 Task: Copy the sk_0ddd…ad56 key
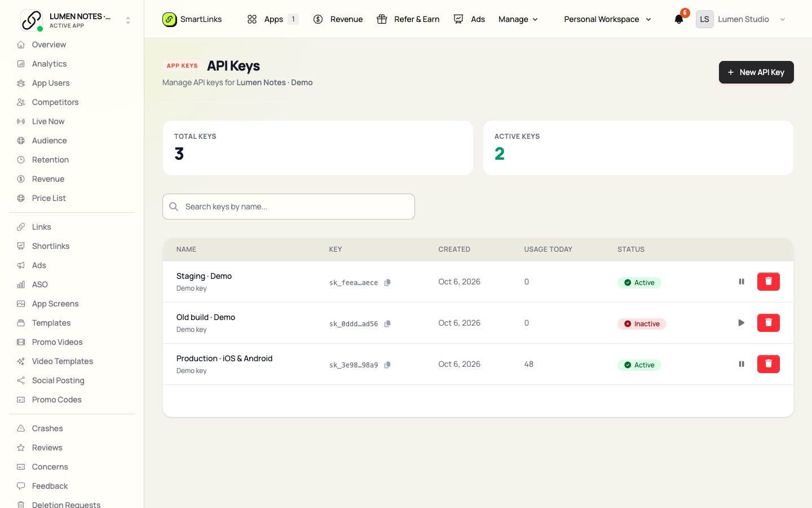387,324
